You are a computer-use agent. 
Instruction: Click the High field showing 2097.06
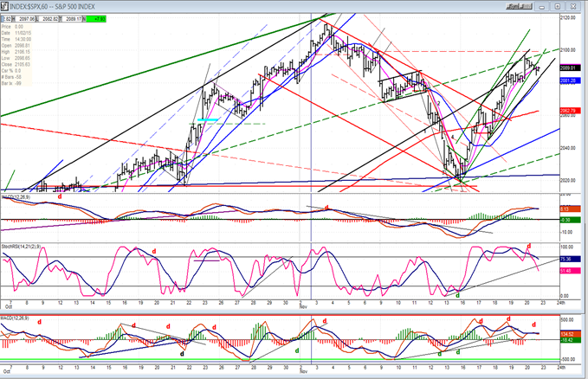[26, 19]
